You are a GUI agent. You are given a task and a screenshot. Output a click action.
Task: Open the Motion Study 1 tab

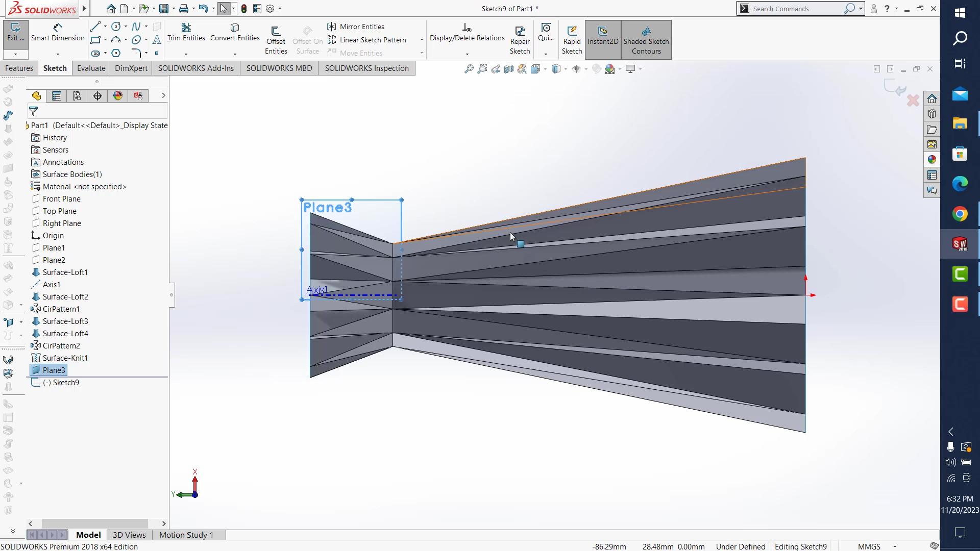(x=186, y=535)
